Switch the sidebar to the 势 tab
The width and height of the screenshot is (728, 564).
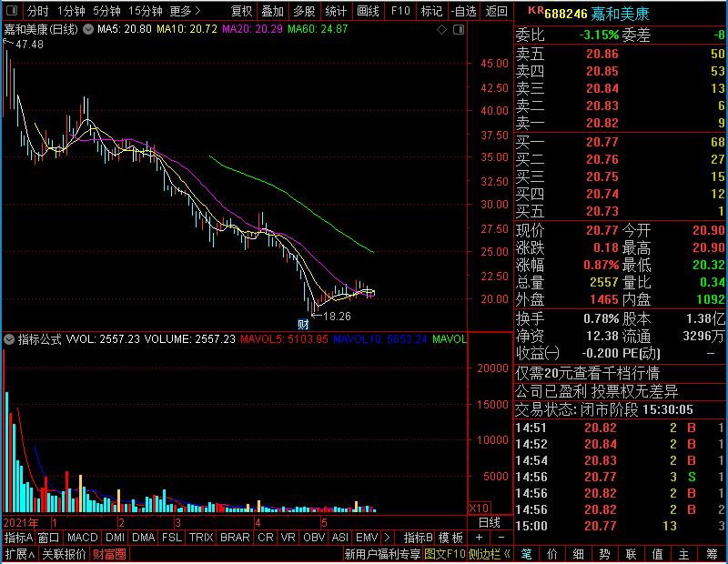tap(604, 554)
